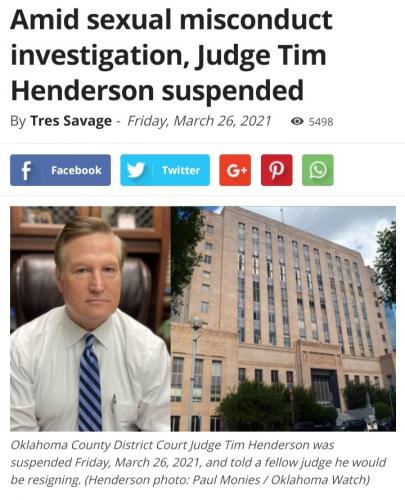Click the Friday, March 26, 2021 date
This screenshot has height=500, width=405.
[x=199, y=121]
